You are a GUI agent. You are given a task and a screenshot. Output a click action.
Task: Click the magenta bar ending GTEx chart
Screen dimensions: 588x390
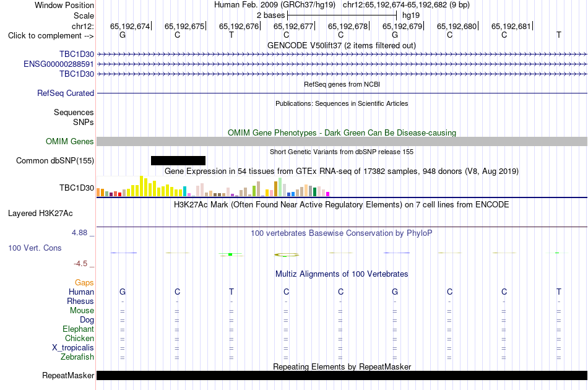tap(328, 194)
